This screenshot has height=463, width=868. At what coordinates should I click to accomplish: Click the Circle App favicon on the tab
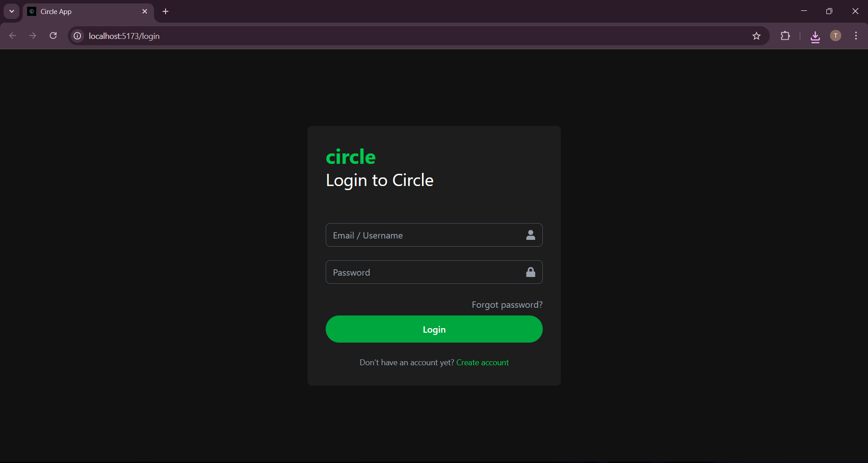[32, 11]
